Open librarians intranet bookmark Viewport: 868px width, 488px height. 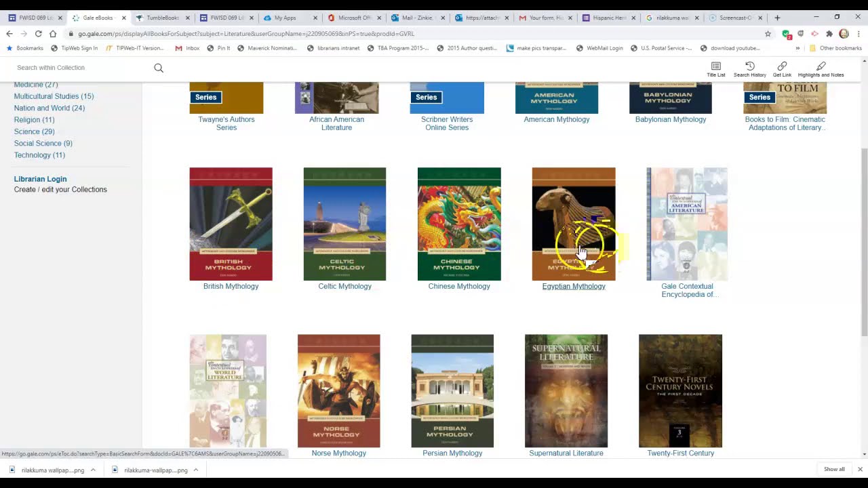pos(334,48)
